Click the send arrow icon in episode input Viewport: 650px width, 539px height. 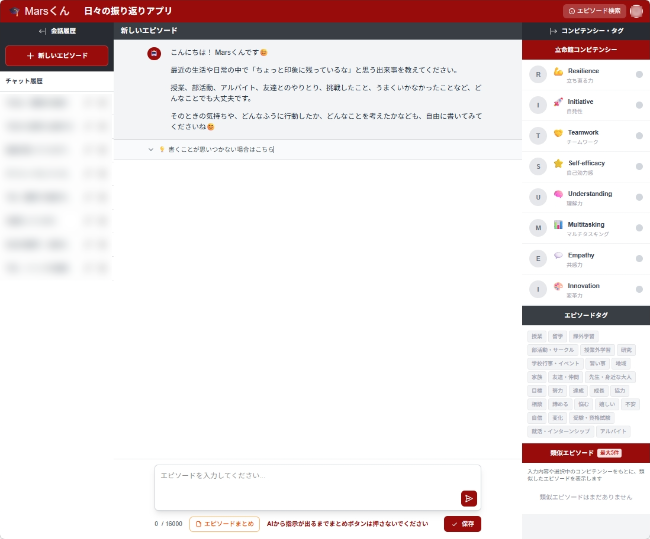click(468, 498)
